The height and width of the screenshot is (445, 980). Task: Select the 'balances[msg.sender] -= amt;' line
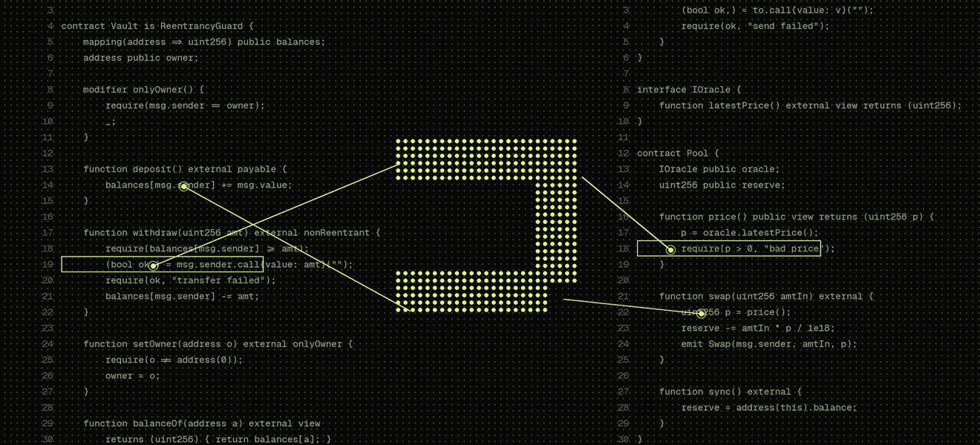(183, 297)
